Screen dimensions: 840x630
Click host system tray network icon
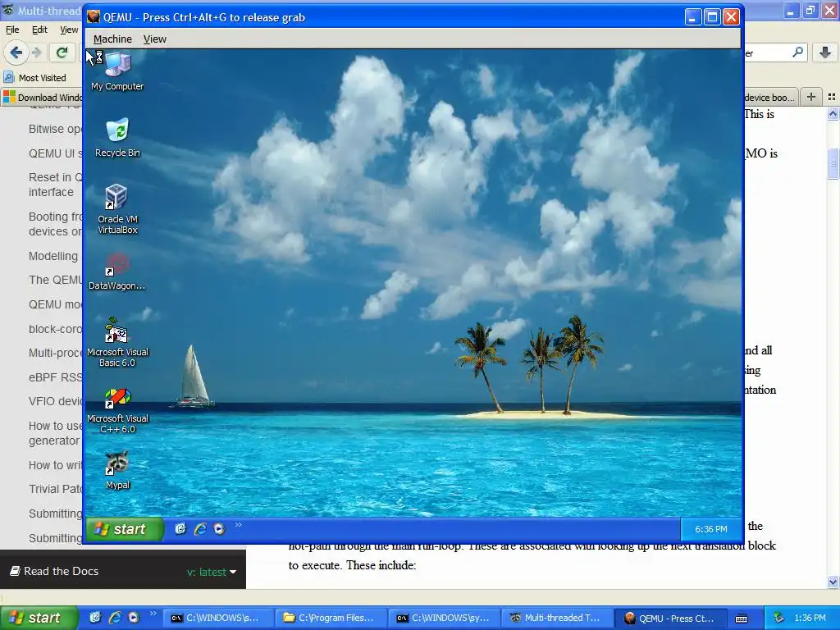click(x=779, y=619)
